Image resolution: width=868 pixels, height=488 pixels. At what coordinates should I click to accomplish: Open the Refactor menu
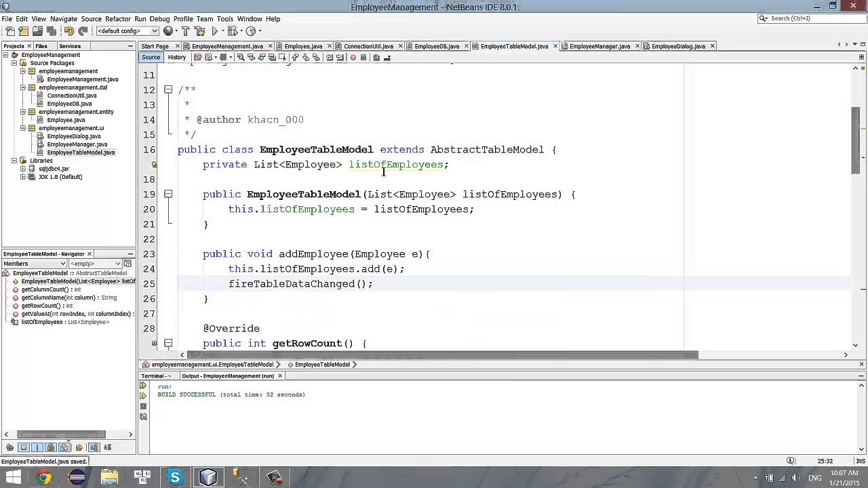click(x=117, y=19)
